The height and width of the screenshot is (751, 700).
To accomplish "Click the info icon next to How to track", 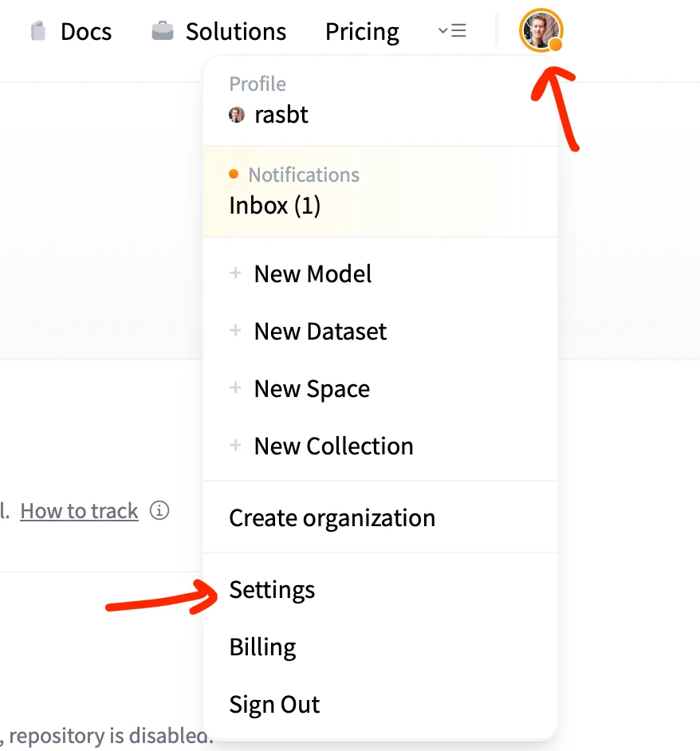I will point(159,510).
